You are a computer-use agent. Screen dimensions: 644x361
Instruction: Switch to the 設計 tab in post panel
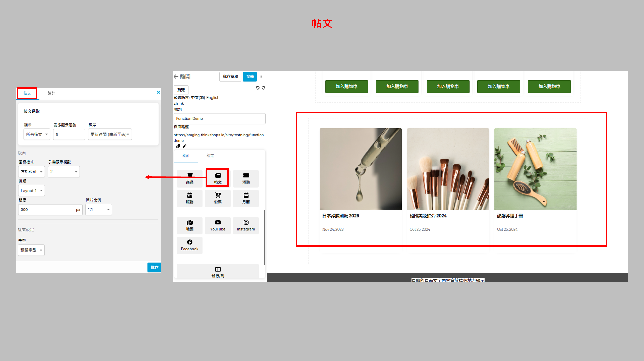tap(51, 93)
